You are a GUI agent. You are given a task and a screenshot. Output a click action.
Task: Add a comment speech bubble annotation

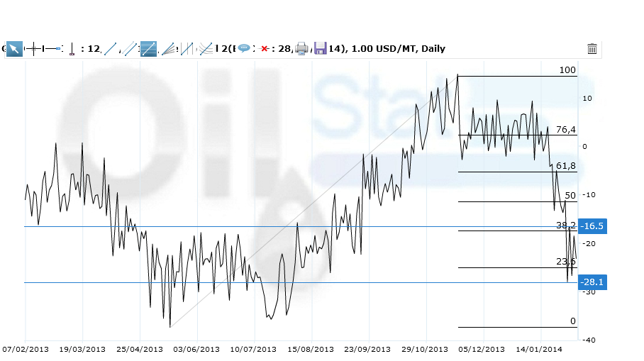click(244, 48)
